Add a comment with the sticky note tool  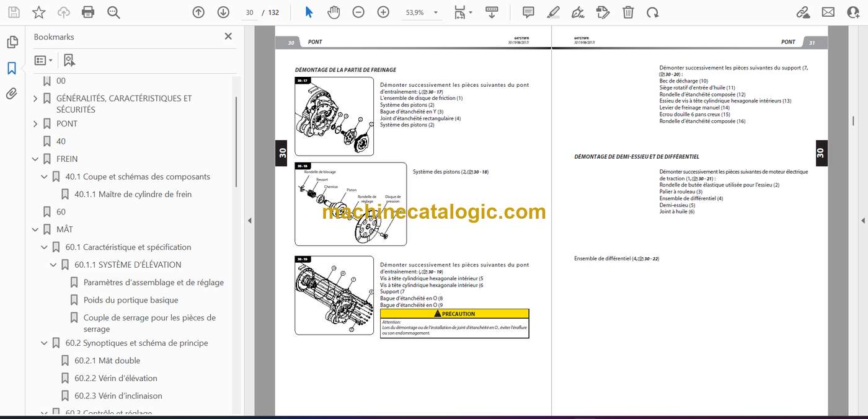528,12
